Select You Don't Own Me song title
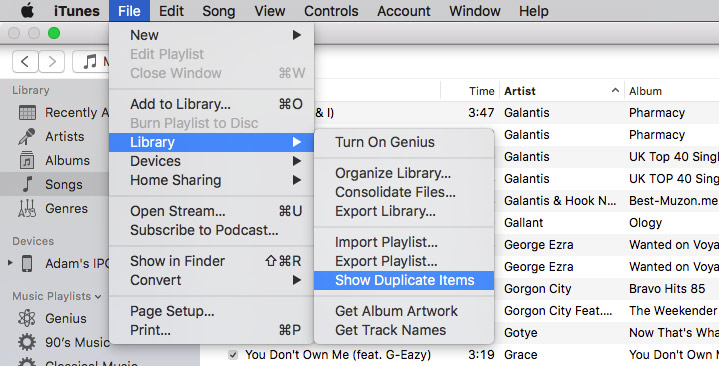 coord(338,355)
